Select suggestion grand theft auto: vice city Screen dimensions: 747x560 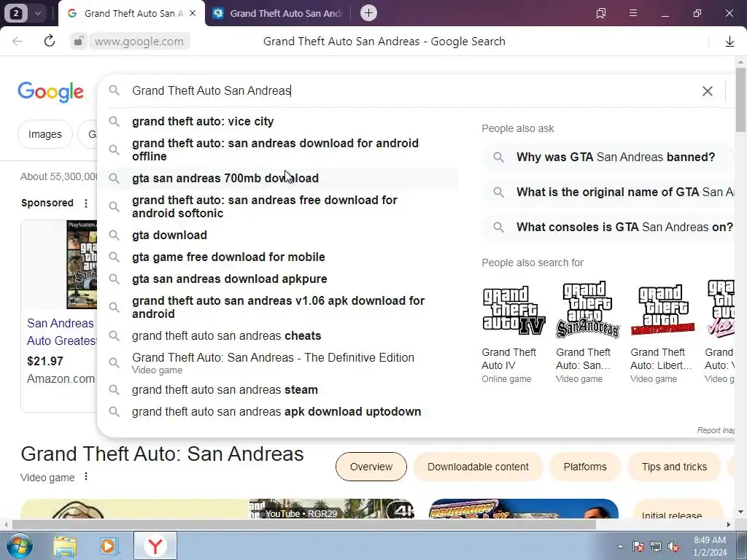click(278, 122)
